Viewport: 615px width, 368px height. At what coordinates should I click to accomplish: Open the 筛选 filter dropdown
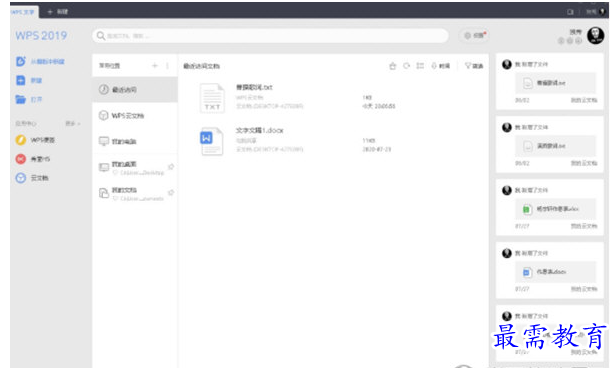tap(474, 66)
